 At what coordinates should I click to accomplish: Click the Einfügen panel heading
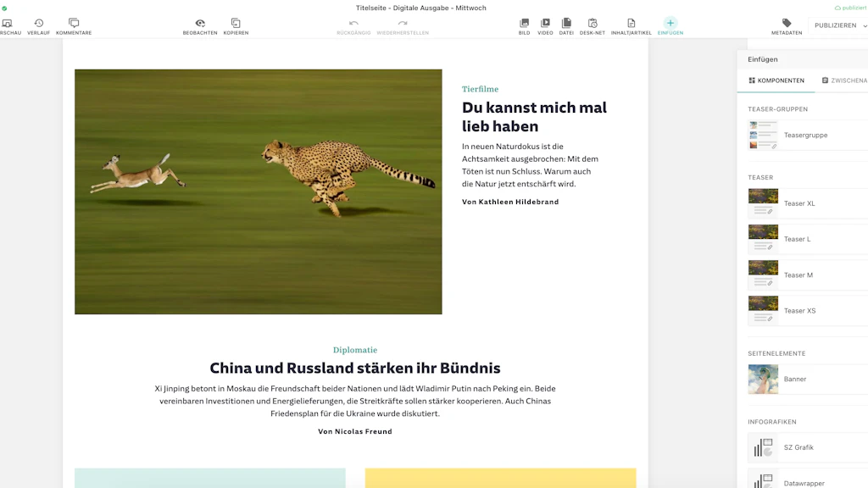click(x=762, y=59)
